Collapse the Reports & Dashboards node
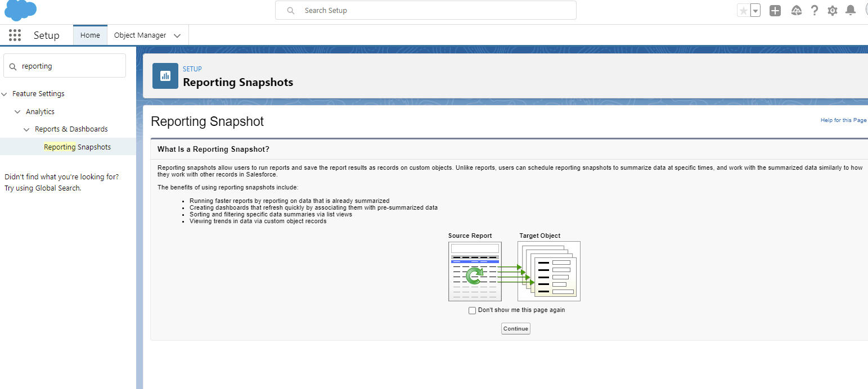 pyautogui.click(x=26, y=129)
